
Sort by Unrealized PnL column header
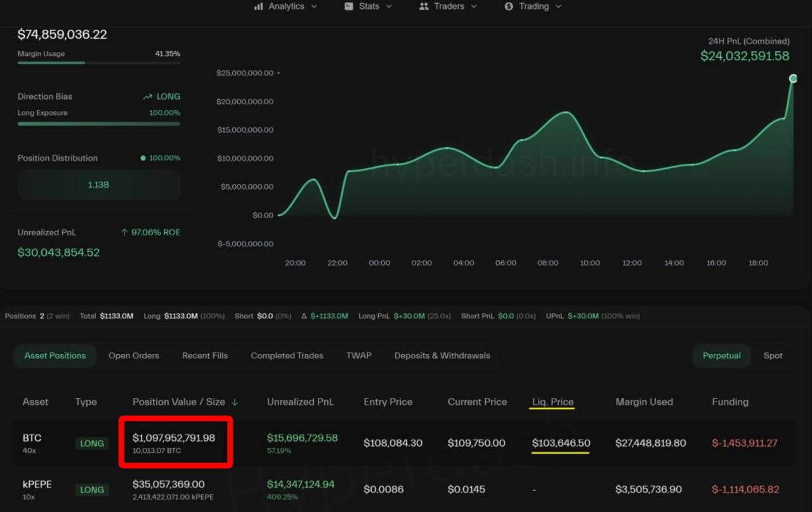(301, 402)
